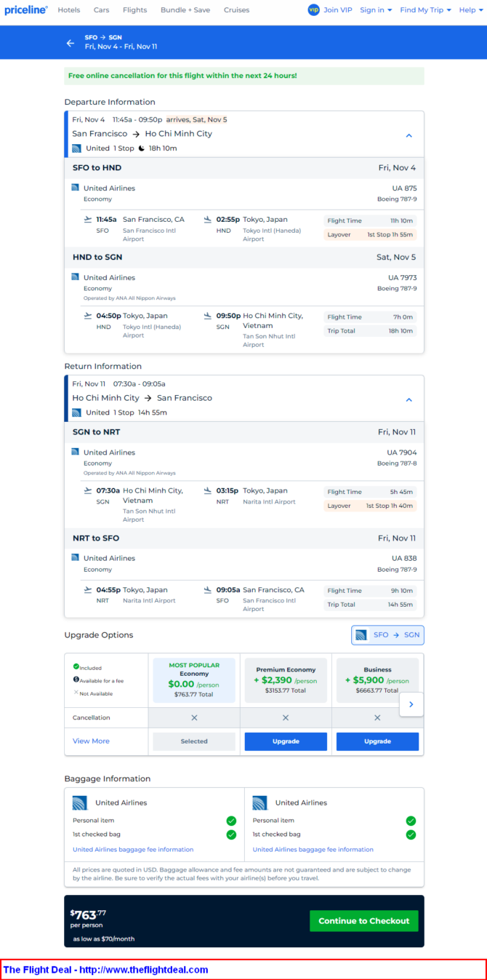Viewport: 487px width, 980px height.
Task: Click the left baggage panel United logo
Action: point(80,803)
